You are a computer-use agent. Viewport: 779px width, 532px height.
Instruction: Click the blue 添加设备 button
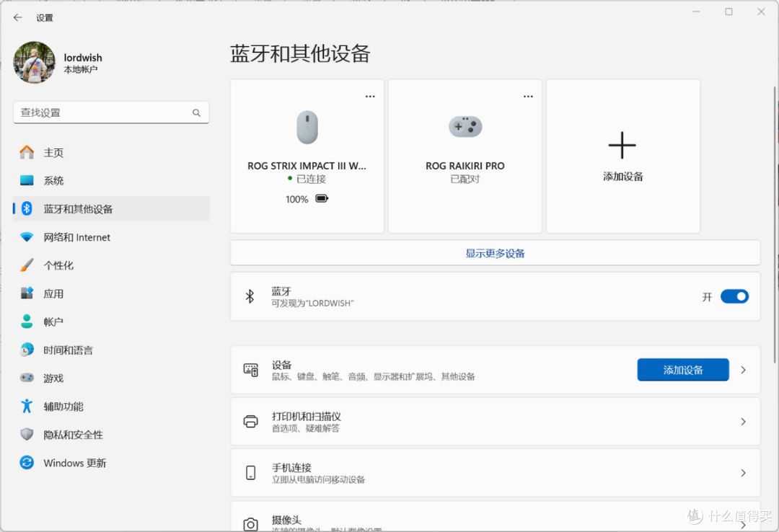point(683,370)
